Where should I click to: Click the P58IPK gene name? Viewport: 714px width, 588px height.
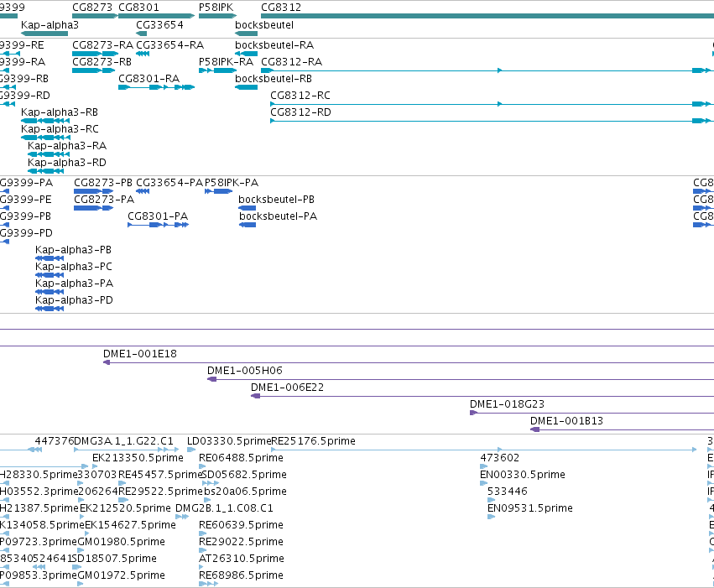click(x=216, y=8)
